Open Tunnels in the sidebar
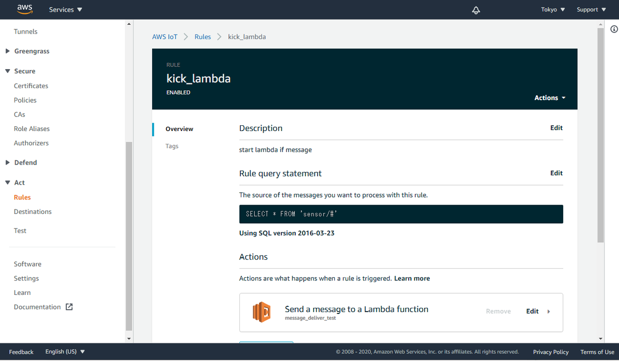619x364 pixels. tap(26, 31)
